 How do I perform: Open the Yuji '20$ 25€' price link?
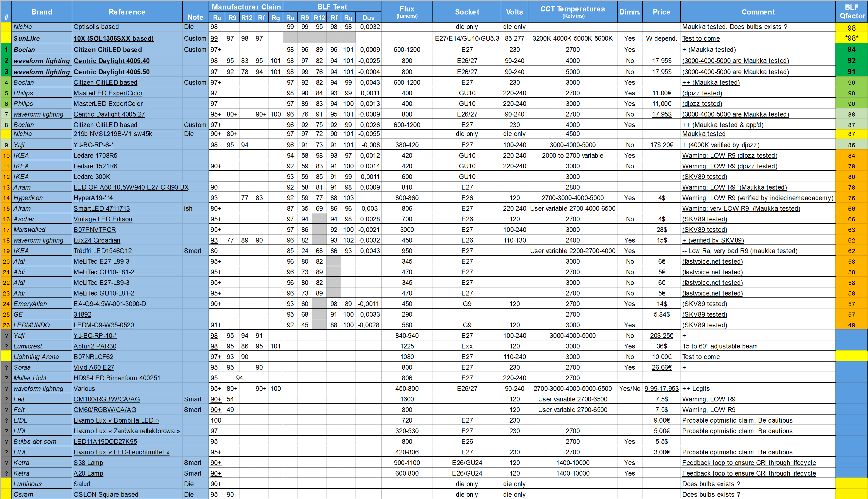[661, 336]
